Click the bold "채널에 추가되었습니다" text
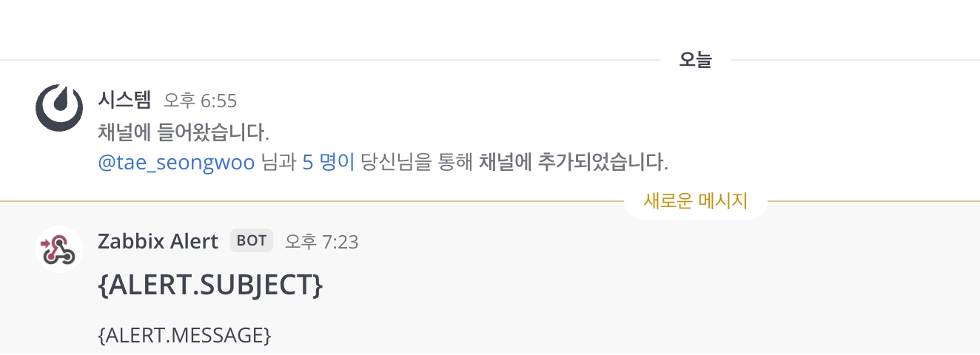The image size is (980, 355). [571, 161]
